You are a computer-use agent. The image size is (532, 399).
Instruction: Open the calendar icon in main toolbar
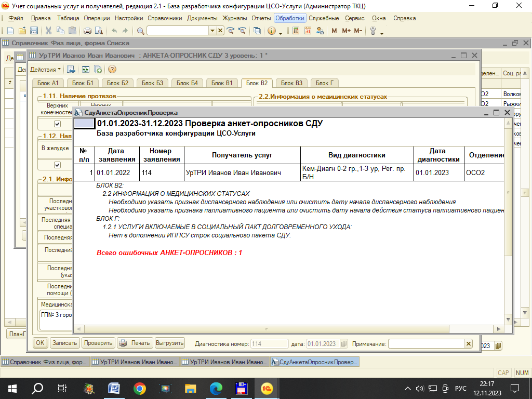click(x=308, y=31)
